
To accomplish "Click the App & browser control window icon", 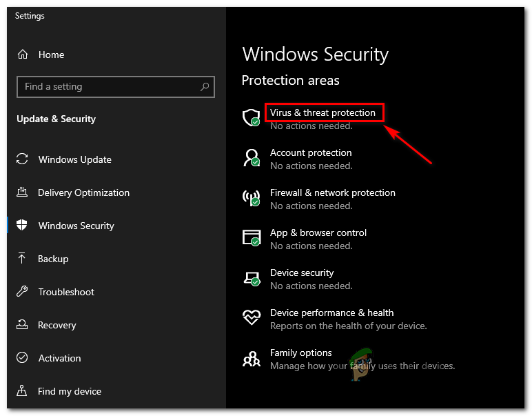I will coord(251,238).
